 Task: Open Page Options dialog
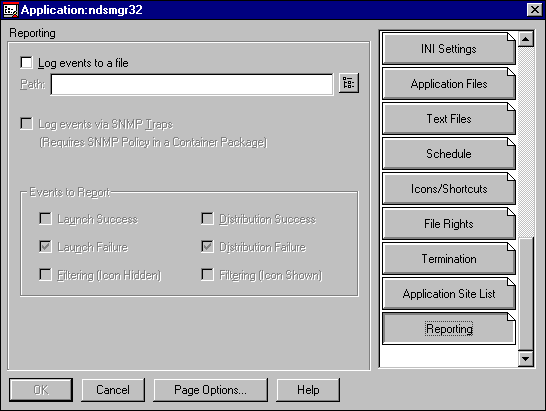[211, 390]
